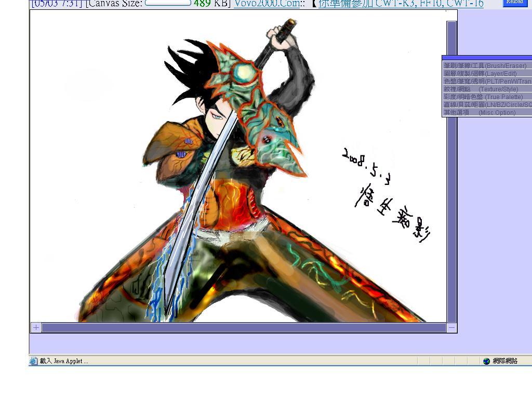
Task: Open the Brush/Eraser tool menu
Action: (x=487, y=65)
